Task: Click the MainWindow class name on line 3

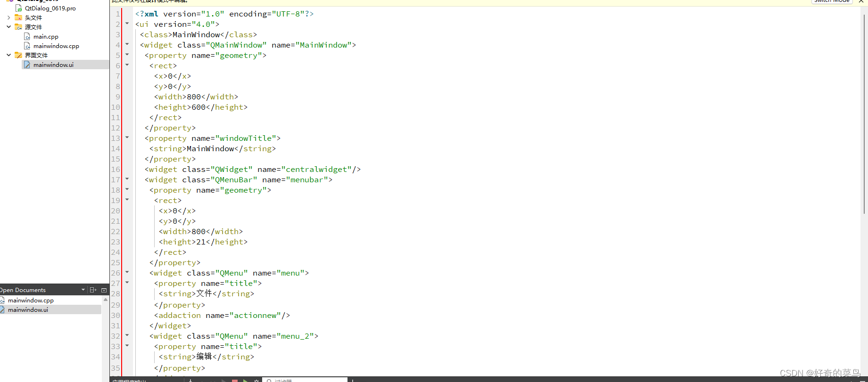Action: pyautogui.click(x=196, y=34)
